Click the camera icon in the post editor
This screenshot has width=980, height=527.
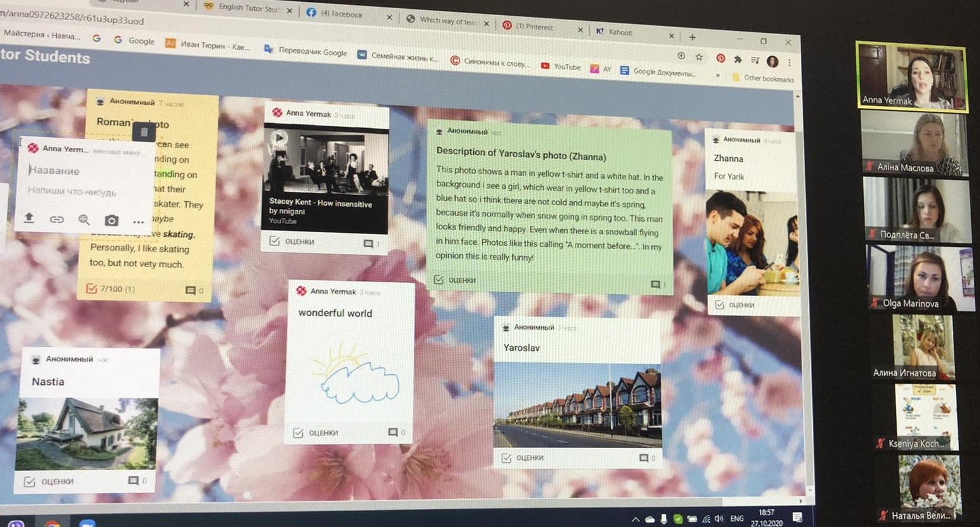click(111, 220)
